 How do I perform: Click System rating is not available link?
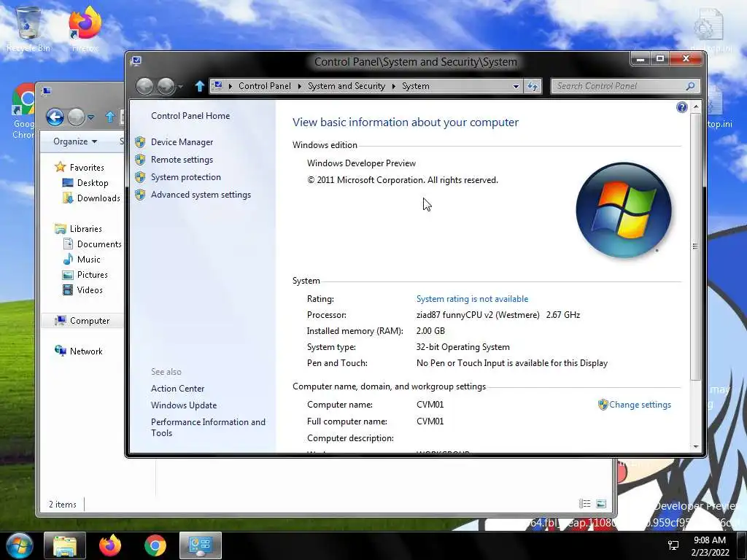pyautogui.click(x=472, y=298)
